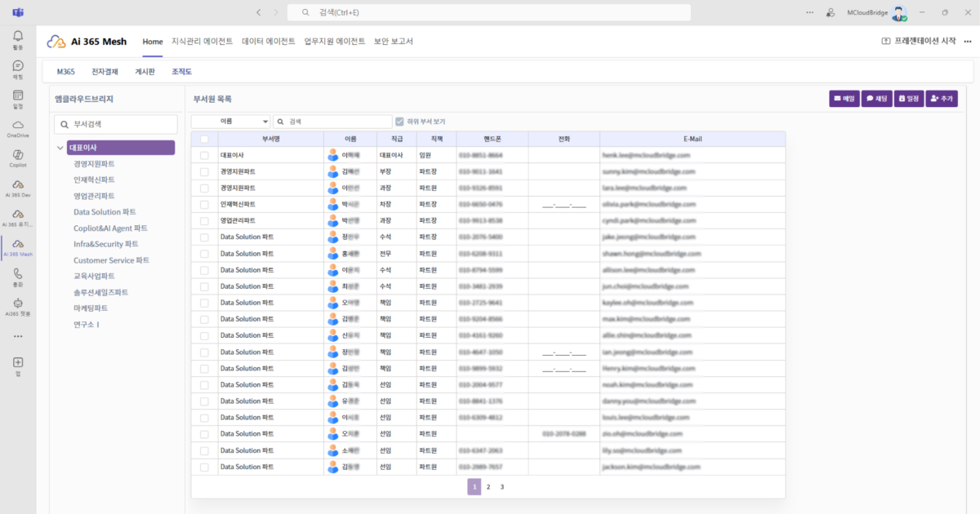Click the people icon beside MCloudBridge
Viewport: 980px width, 514px height.
pos(831,12)
